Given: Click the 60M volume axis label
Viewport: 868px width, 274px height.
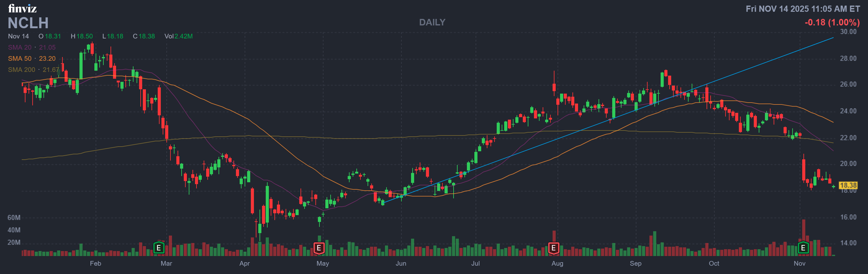Looking at the screenshot, I should coord(14,218).
